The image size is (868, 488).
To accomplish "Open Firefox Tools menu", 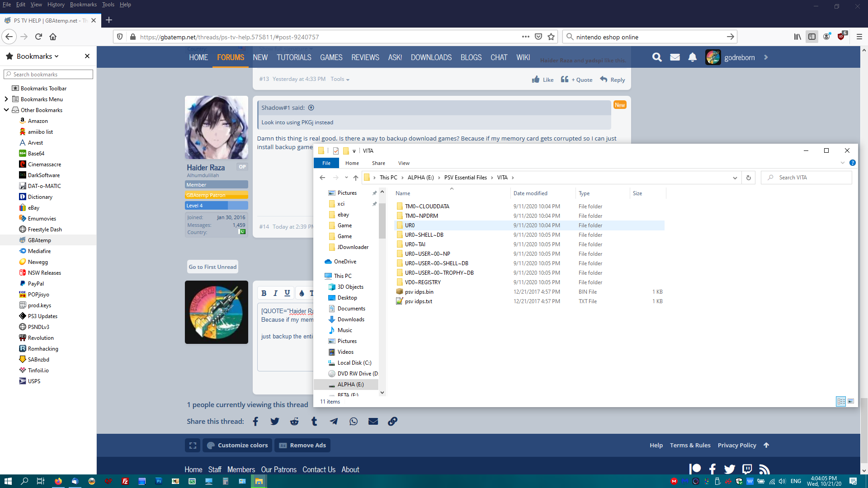I will [108, 5].
